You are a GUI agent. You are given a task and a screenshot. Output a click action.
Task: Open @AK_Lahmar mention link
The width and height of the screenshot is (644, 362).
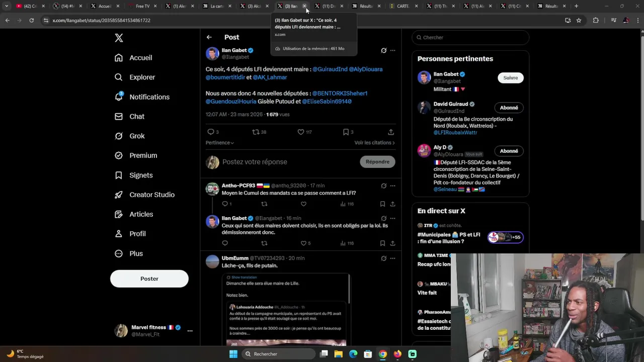(x=270, y=77)
